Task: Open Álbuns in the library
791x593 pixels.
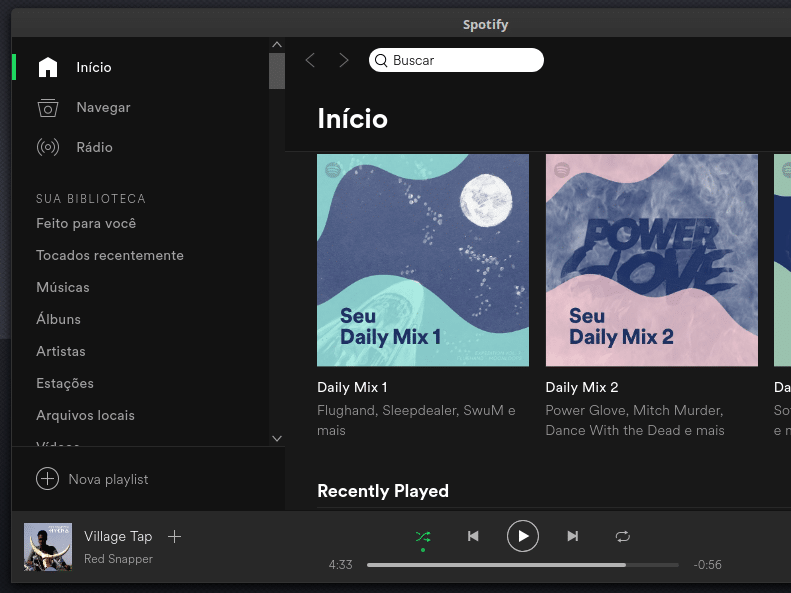Action: (x=59, y=319)
